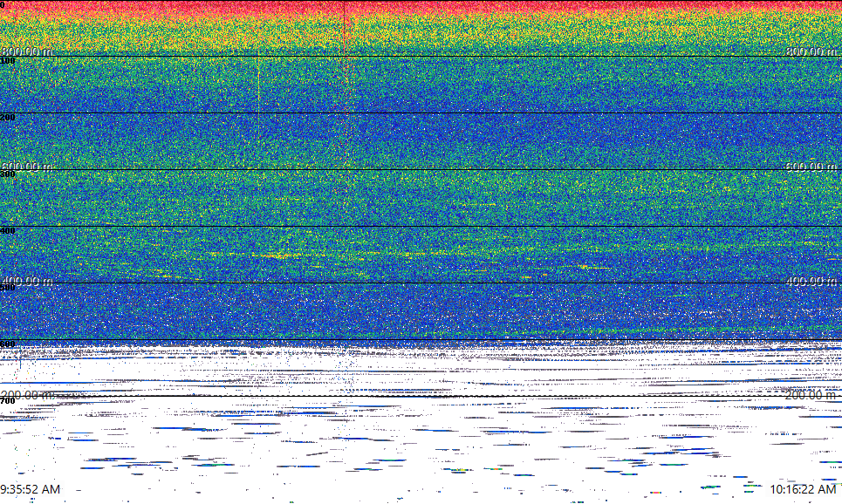
Task: Select the left-side 200.00 m range label
Action: [27, 395]
